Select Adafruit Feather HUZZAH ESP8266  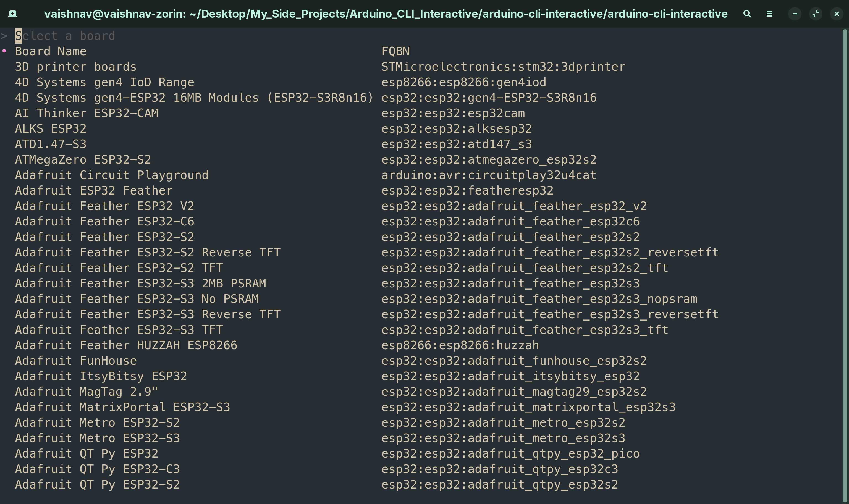click(x=277, y=345)
